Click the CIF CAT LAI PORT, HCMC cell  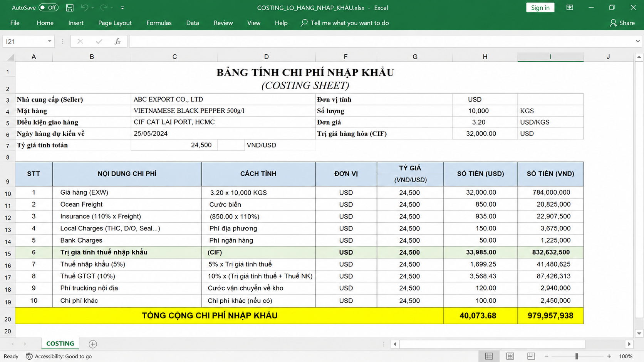[223, 122]
